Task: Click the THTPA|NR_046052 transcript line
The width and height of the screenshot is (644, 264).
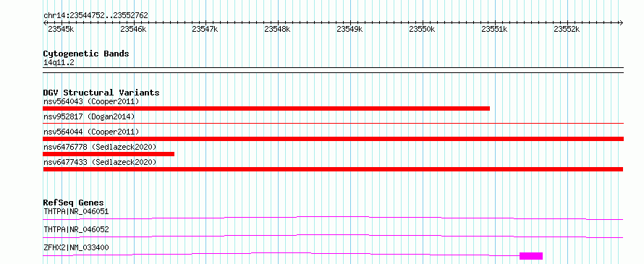Action: [x=333, y=236]
